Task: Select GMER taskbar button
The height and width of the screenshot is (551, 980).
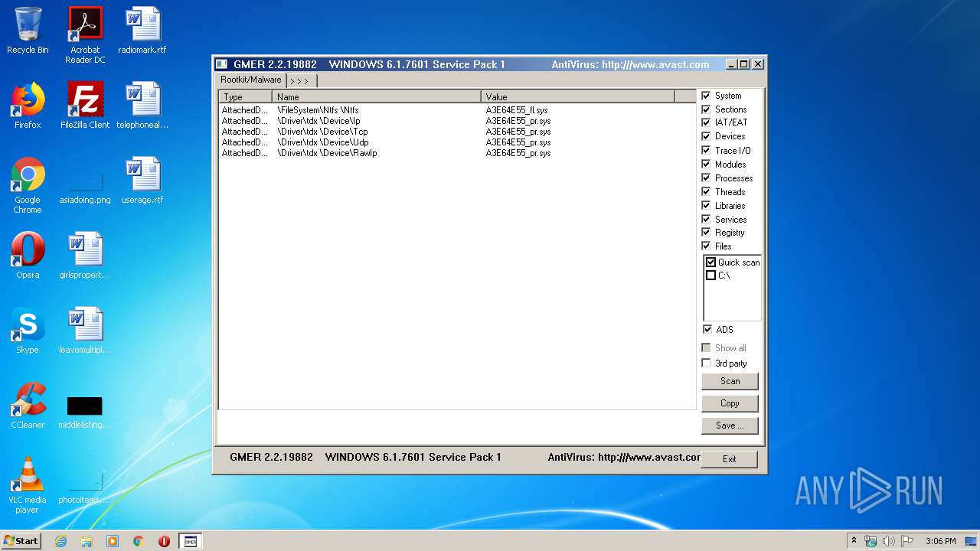Action: click(191, 541)
